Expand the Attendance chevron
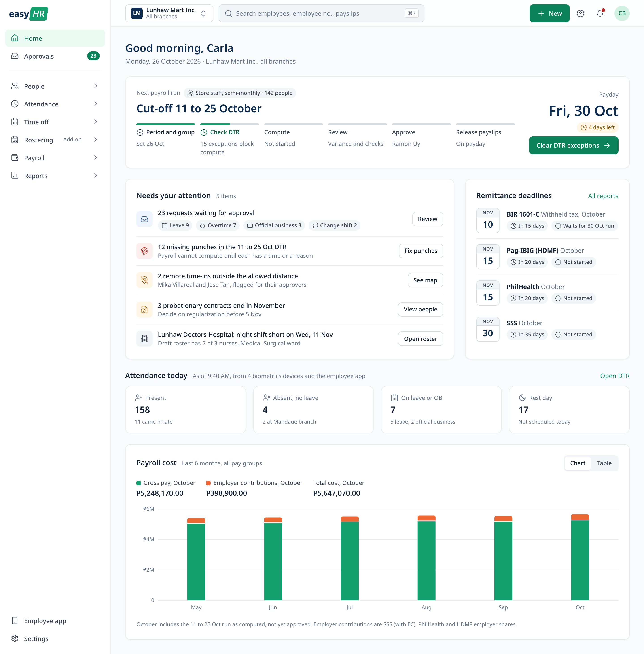This screenshot has height=654, width=644. click(x=96, y=104)
